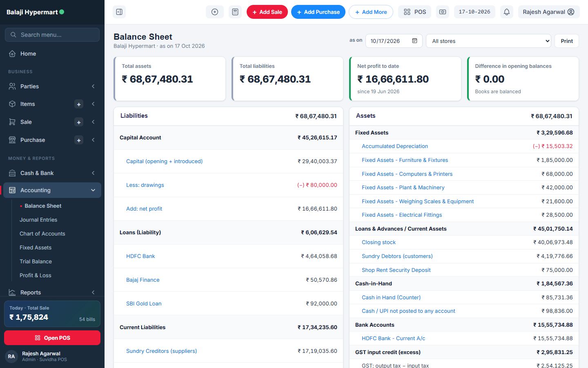The image size is (588, 368).
Task: Click the Search menu input field
Action: pyautogui.click(x=52, y=35)
